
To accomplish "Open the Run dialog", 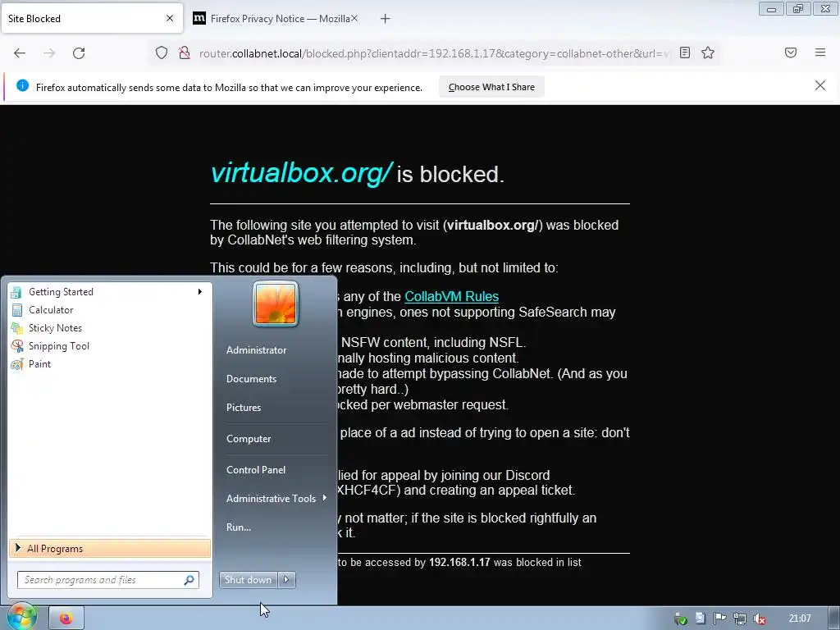I will click(239, 527).
